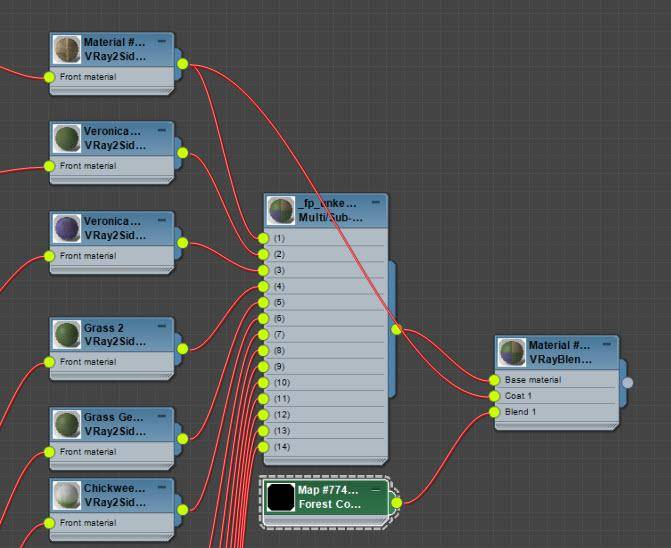This screenshot has height=548, width=671.
Task: Collapse the Multi/Sub-Object node with minus button
Action: coord(376,203)
